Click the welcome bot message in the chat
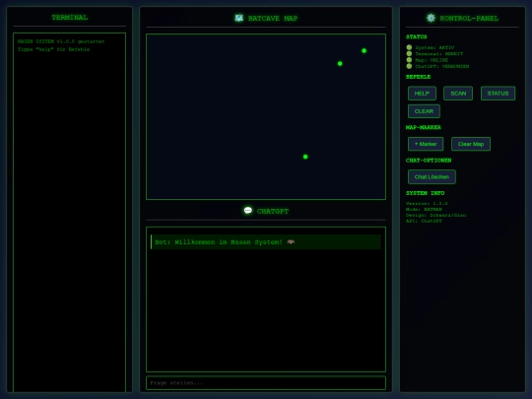Screen dimensions: 532x399 pos(266,242)
